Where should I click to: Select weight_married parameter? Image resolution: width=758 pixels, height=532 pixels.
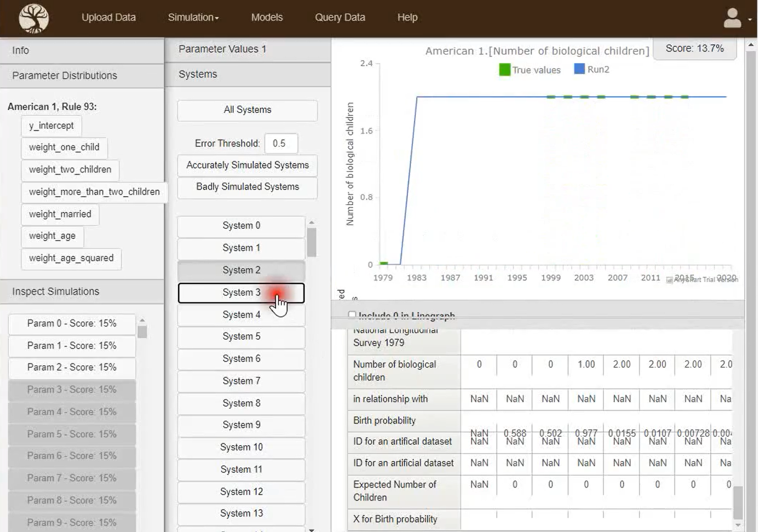click(x=60, y=214)
